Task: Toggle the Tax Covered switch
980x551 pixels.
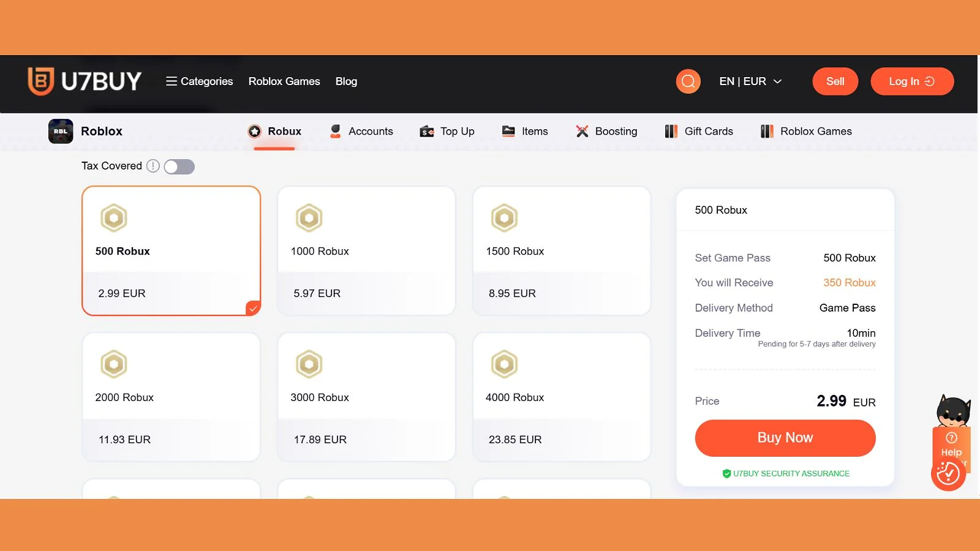Action: coord(179,167)
